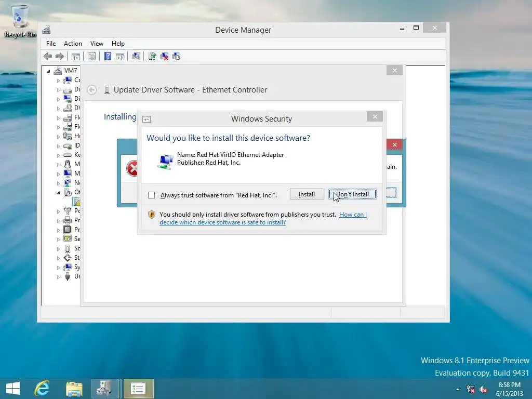The height and width of the screenshot is (399, 532).
Task: Open the File menu
Action: (x=51, y=44)
